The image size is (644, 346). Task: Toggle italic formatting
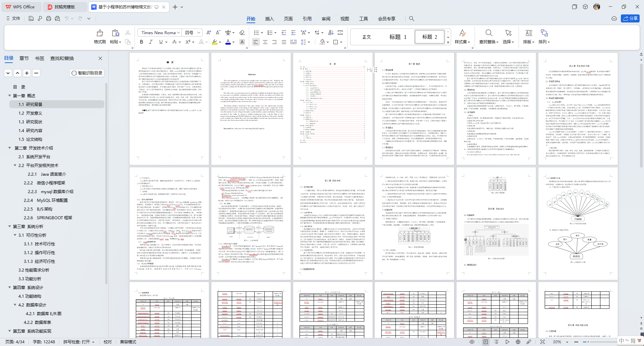click(151, 42)
